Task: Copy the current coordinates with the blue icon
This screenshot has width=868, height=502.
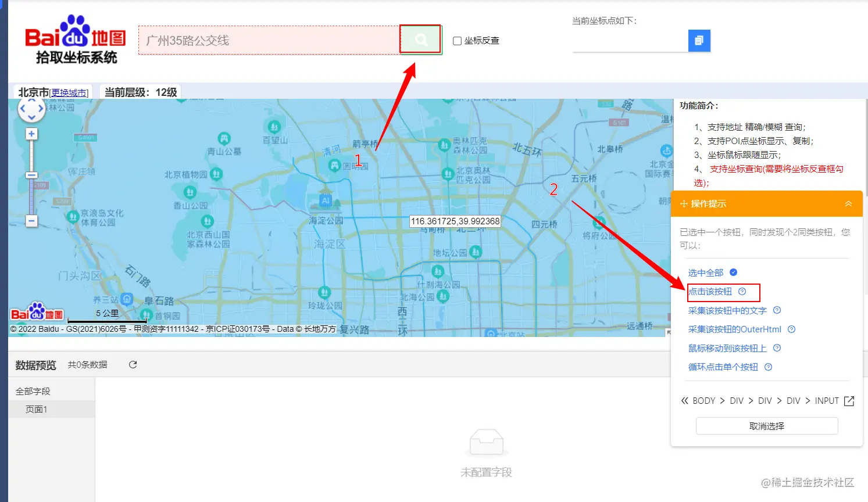Action: tap(699, 40)
